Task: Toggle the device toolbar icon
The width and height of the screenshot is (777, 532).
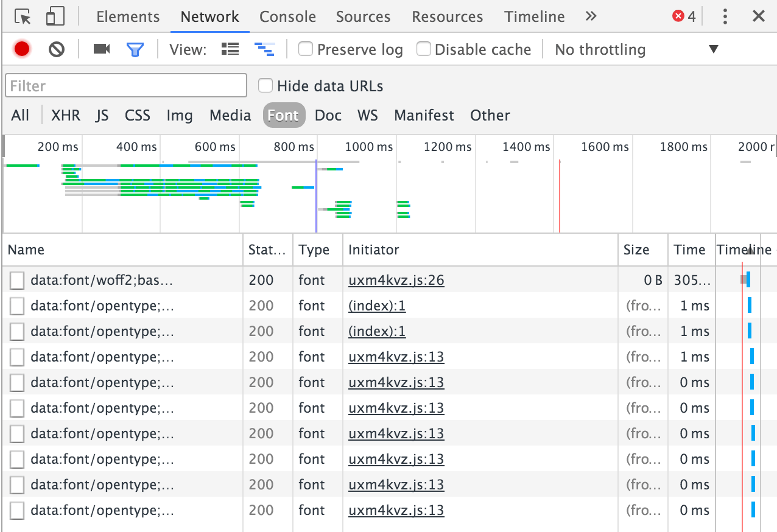Action: pos(55,16)
